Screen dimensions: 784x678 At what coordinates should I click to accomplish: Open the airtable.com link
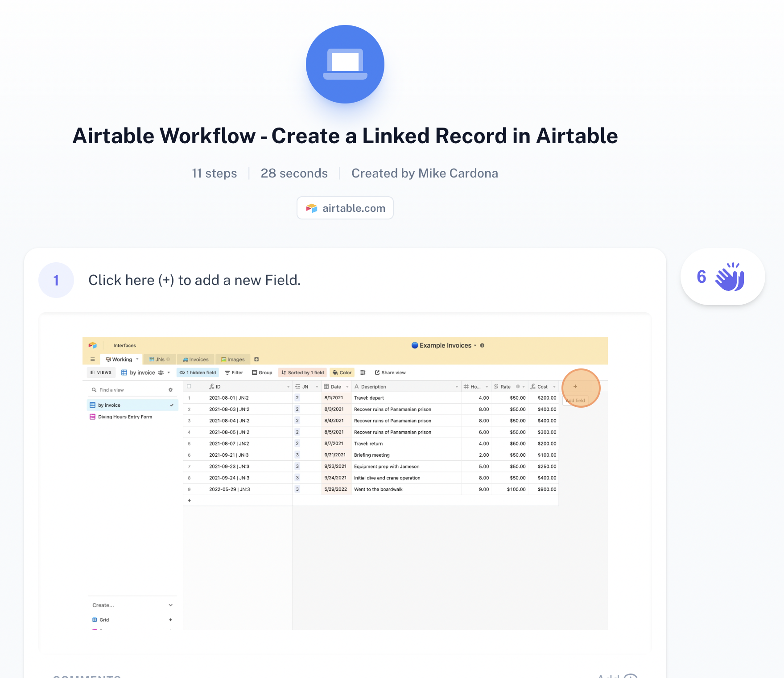point(345,208)
